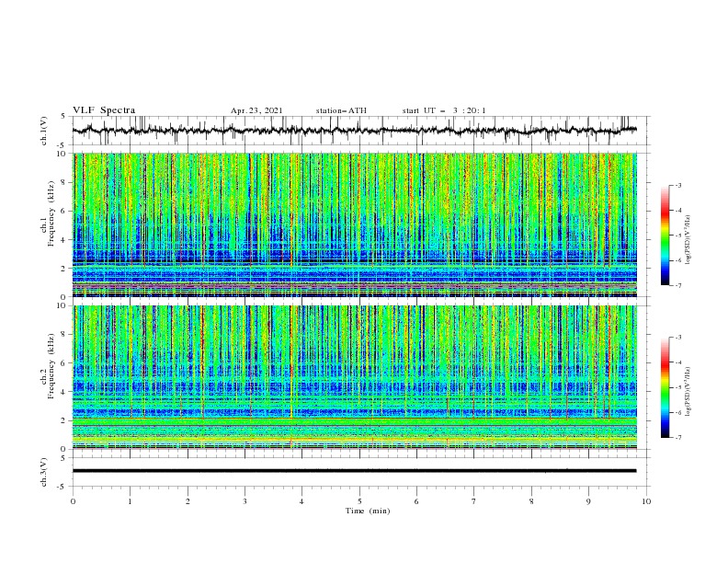The width and height of the screenshot is (728, 563).
Task: Click the 'VLF Spectra' title text
Action: 104,110
